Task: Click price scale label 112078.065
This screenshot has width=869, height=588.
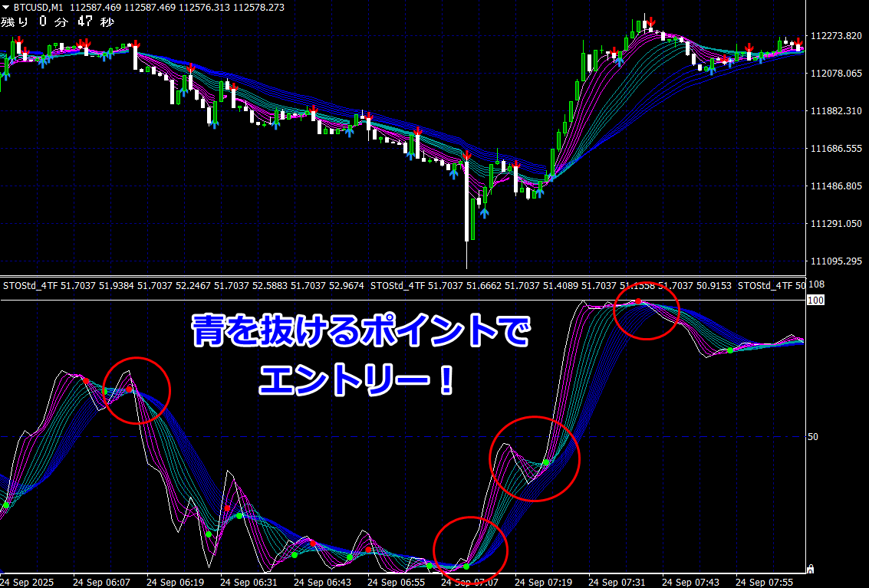Action: tap(836, 73)
